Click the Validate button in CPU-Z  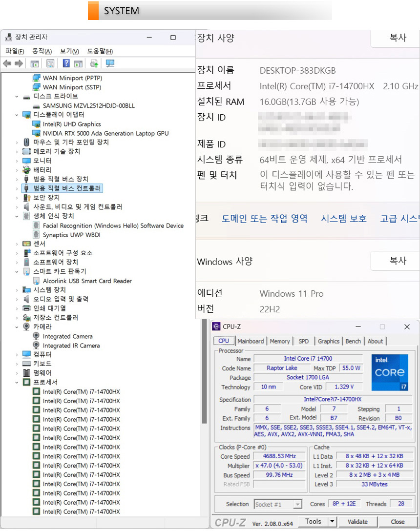[x=357, y=522]
